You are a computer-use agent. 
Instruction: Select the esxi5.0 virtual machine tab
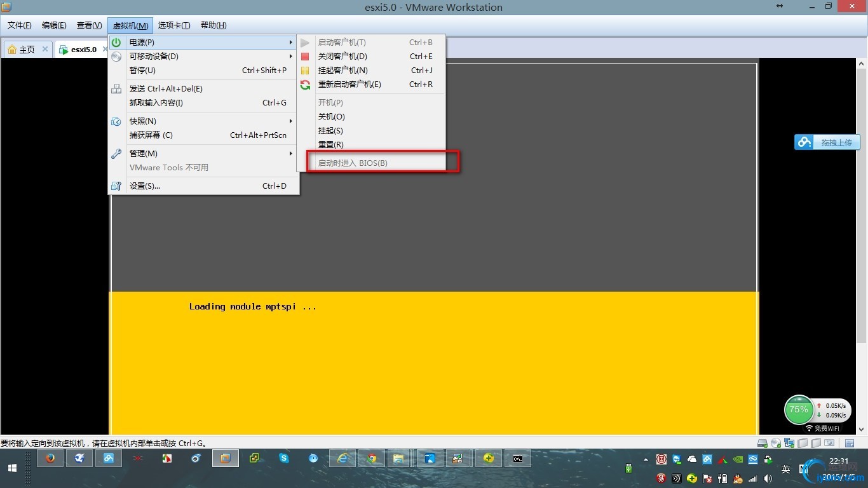tap(83, 49)
